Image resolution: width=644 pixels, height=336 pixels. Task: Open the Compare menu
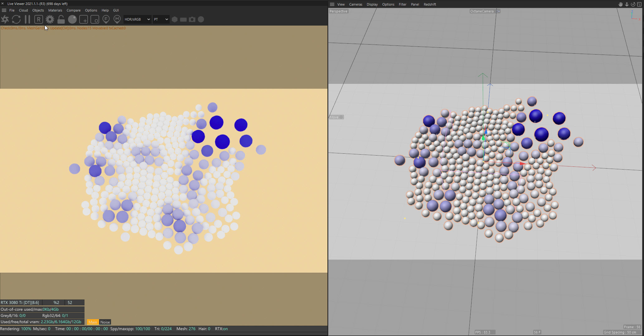tap(74, 10)
